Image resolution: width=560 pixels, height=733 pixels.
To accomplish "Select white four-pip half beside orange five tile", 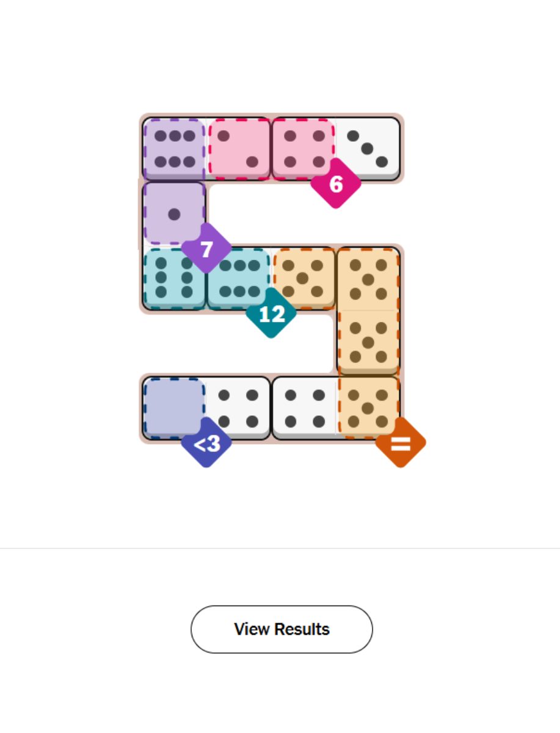I will 304,408.
